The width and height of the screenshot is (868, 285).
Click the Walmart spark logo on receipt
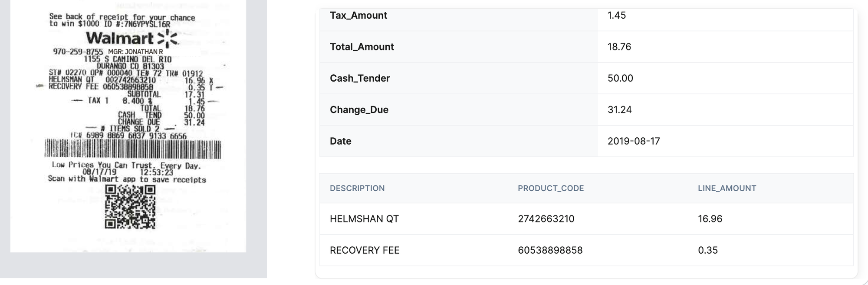167,39
